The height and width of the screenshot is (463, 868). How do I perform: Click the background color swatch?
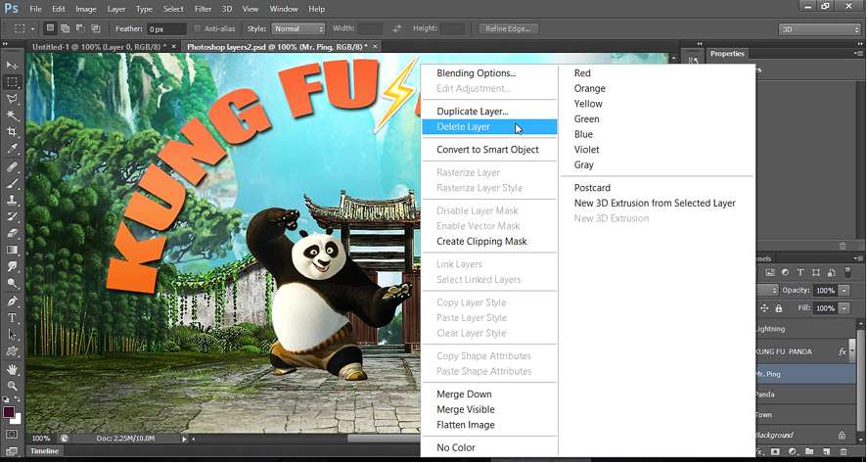pyautogui.click(x=18, y=419)
